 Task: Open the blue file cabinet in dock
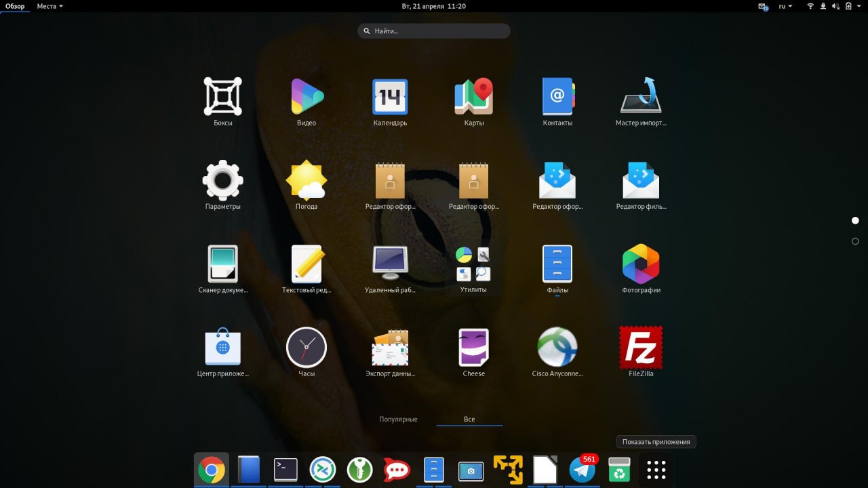coord(434,470)
